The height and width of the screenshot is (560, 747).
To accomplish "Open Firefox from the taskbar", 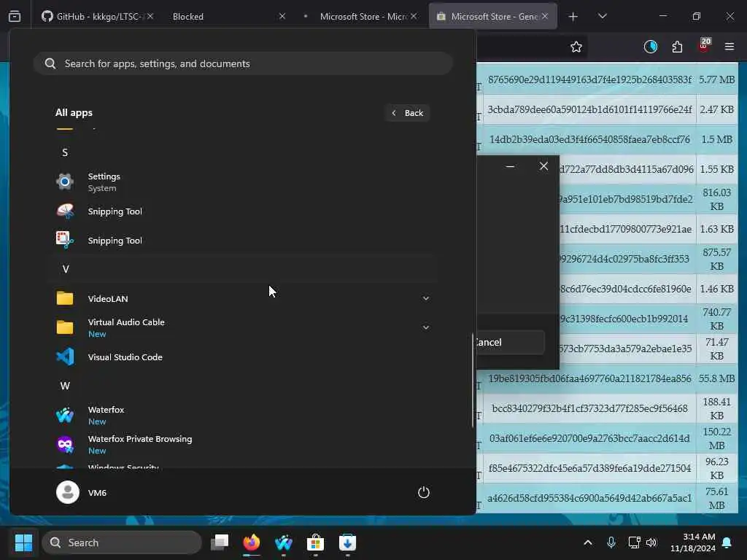I will pyautogui.click(x=252, y=542).
